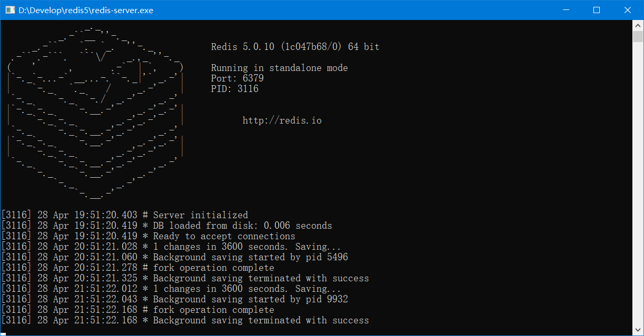Click the "Server initialized" log entry
This screenshot has width=644, height=336.
pyautogui.click(x=200, y=215)
